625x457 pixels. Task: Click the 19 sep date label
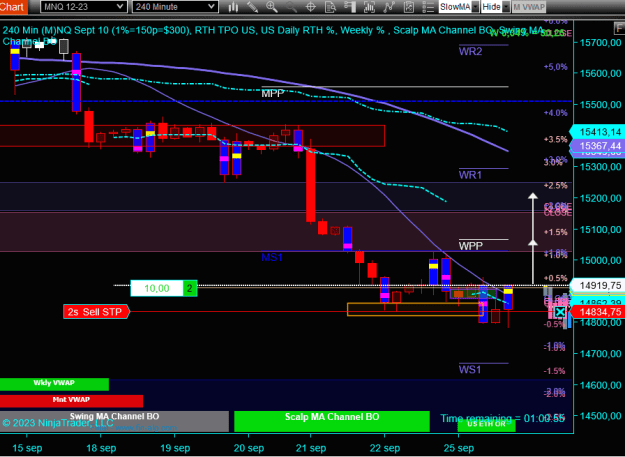(x=175, y=448)
